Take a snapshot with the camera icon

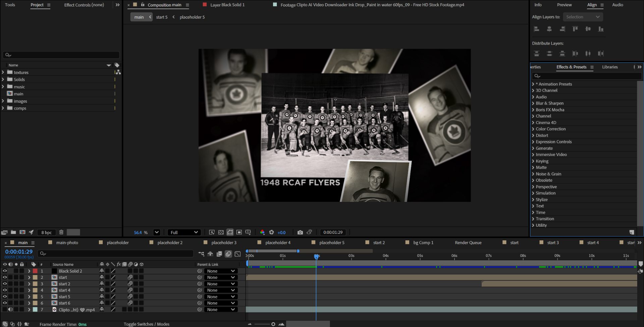(300, 232)
